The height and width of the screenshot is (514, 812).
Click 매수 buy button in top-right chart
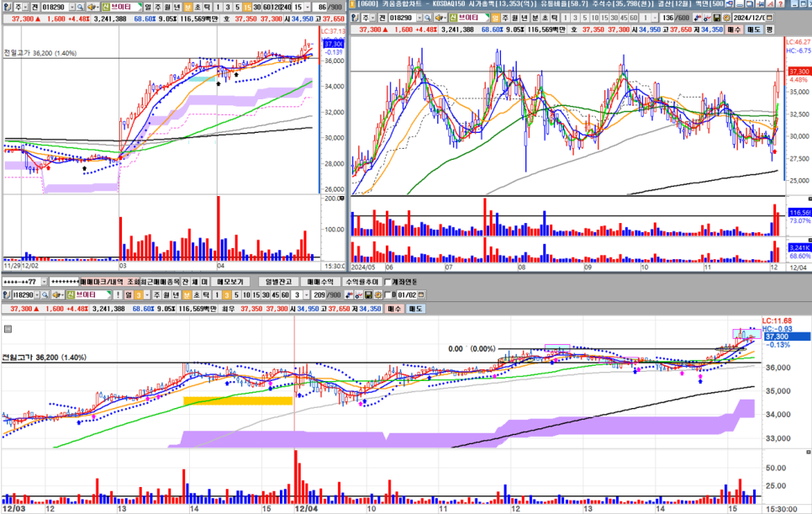point(735,29)
